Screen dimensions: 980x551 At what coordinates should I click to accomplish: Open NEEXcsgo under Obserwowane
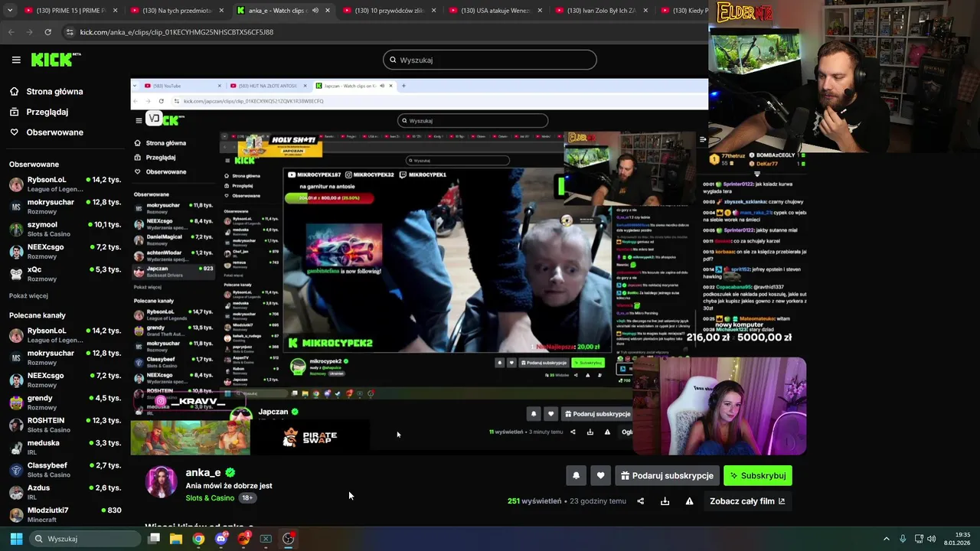[65, 252]
